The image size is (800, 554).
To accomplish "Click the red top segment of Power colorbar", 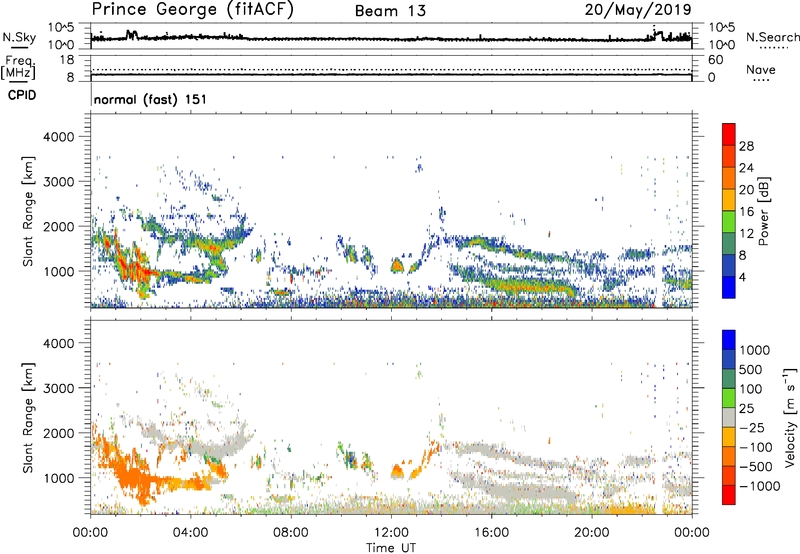I will pos(729,134).
